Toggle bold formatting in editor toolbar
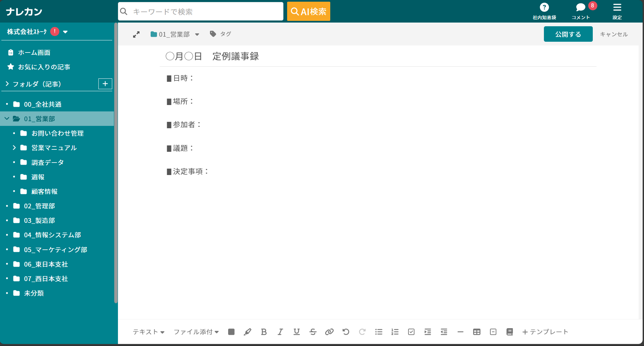This screenshot has height=346, width=644. click(264, 332)
